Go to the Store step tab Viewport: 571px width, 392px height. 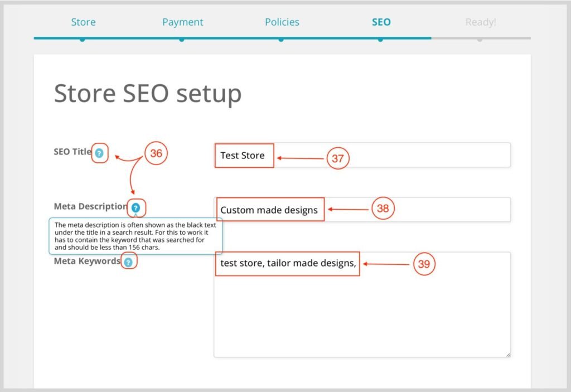tap(83, 22)
